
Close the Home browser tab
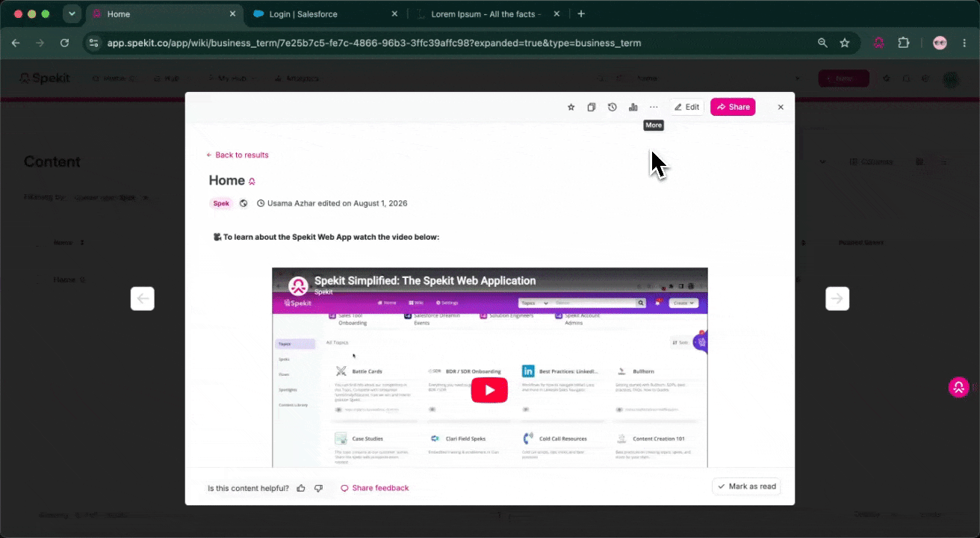coord(233,14)
